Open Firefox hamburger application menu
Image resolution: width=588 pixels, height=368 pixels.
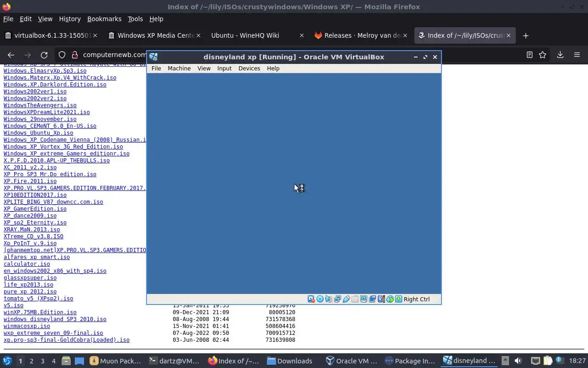[x=577, y=55]
